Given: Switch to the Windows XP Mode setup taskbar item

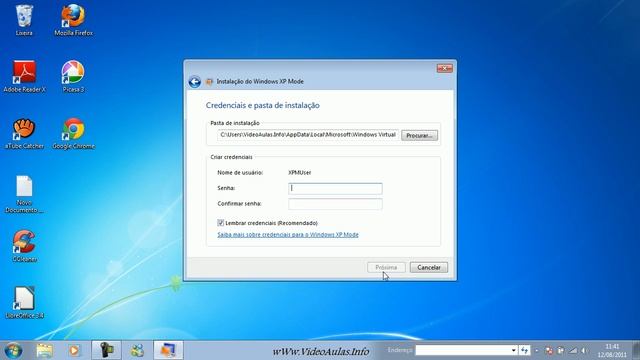Looking at the screenshot, I should [168, 350].
